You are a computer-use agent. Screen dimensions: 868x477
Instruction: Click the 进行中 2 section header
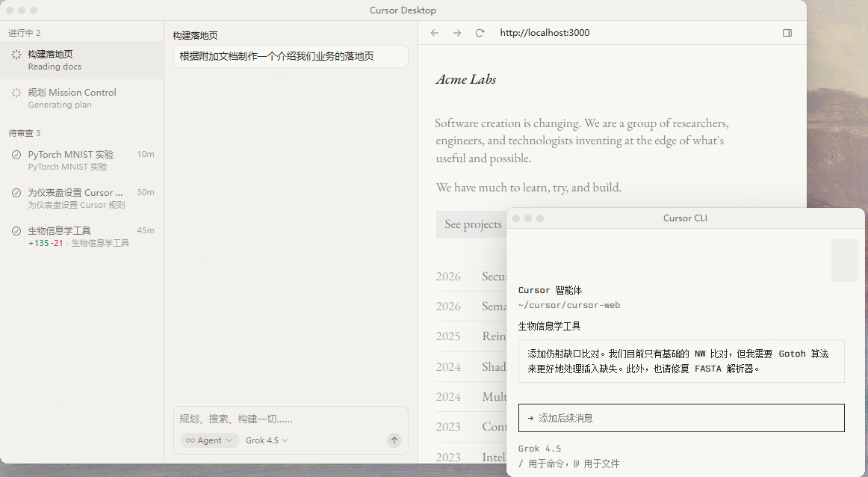pyautogui.click(x=25, y=33)
